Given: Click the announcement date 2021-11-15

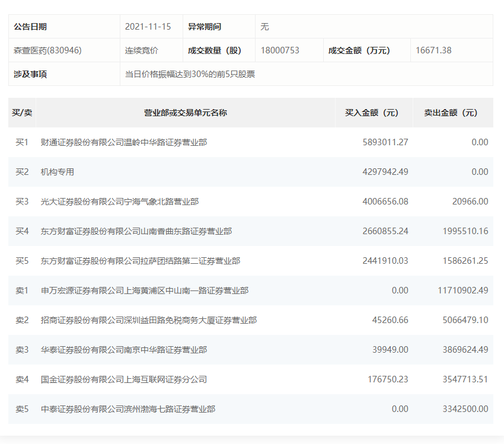Looking at the screenshot, I should [148, 27].
